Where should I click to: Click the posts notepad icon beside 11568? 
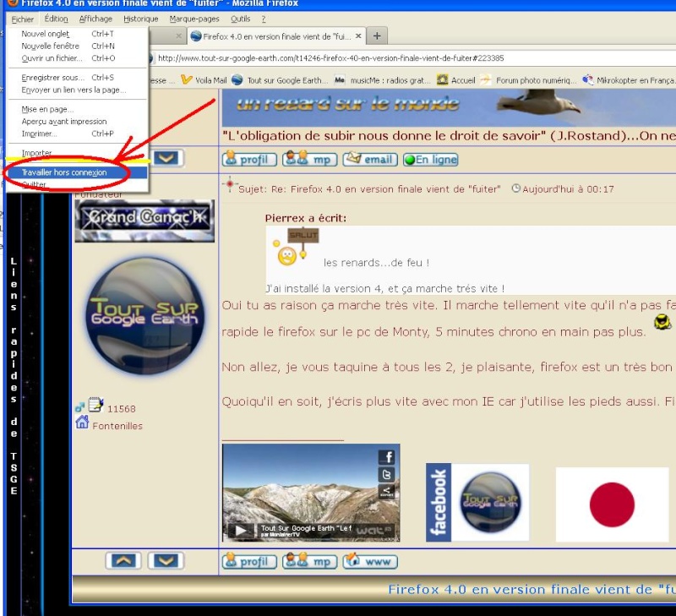pos(95,405)
